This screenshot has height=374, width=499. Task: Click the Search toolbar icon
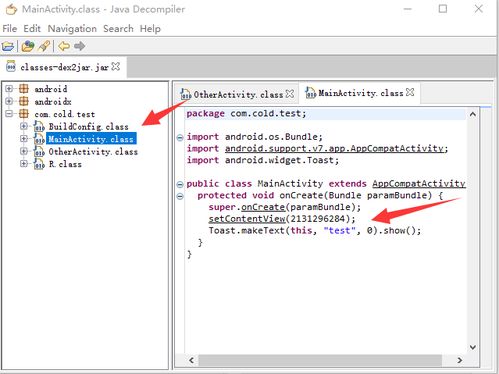click(x=44, y=46)
